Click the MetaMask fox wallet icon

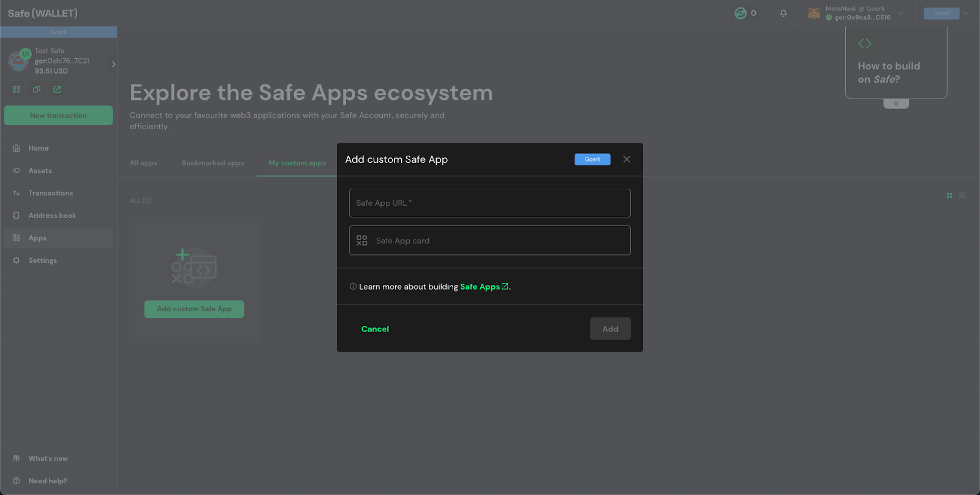[814, 13]
